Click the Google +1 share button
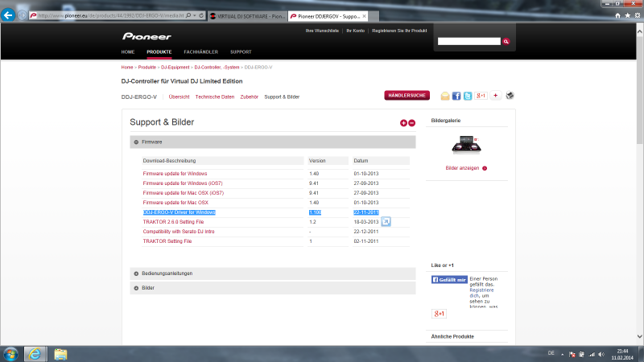The width and height of the screenshot is (644, 362). point(481,96)
